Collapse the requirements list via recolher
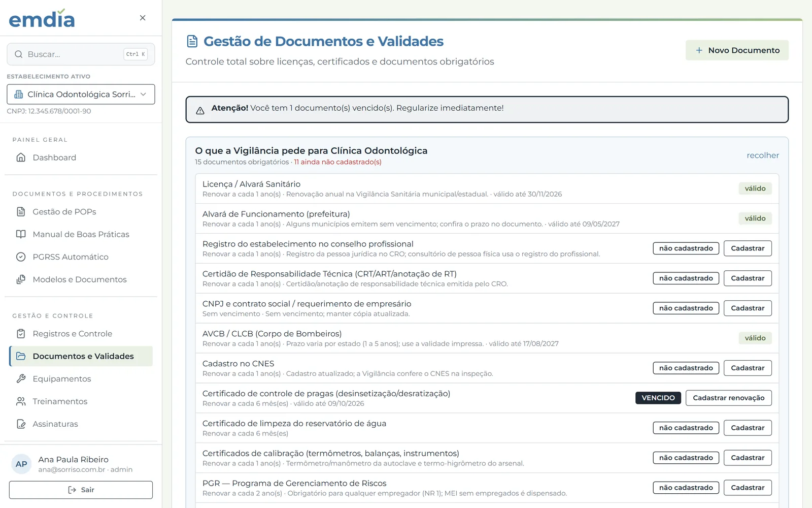812x508 pixels. [x=763, y=155]
